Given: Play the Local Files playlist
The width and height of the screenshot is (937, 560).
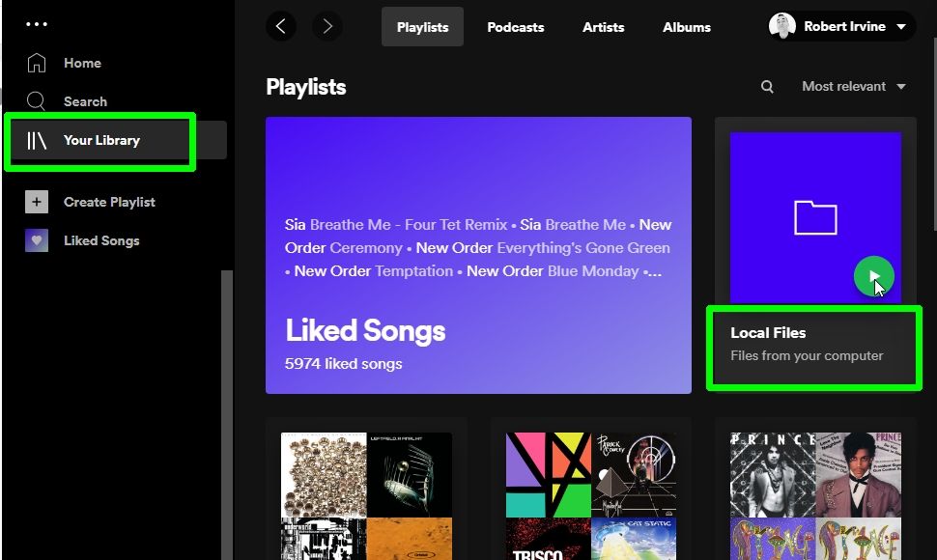Looking at the screenshot, I should 872,275.
